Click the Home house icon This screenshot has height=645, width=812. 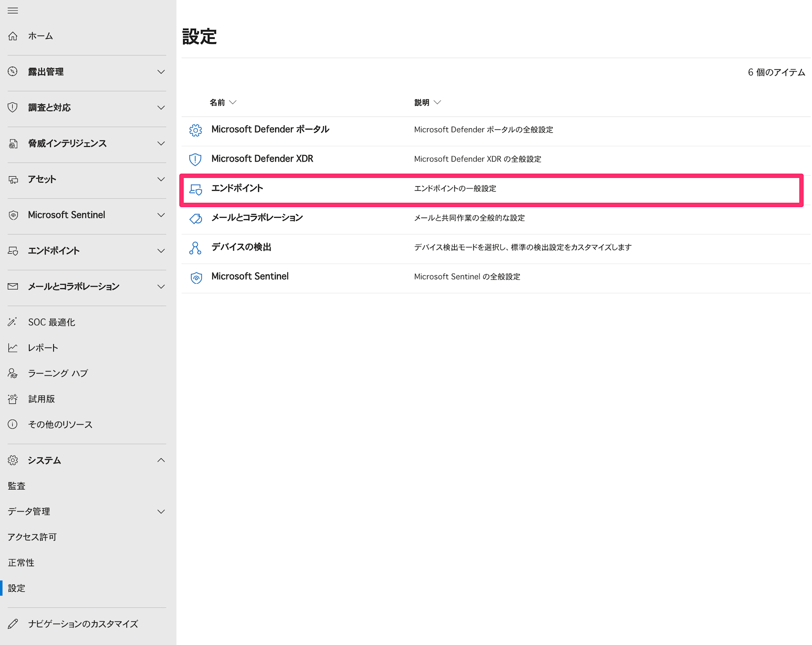[13, 36]
